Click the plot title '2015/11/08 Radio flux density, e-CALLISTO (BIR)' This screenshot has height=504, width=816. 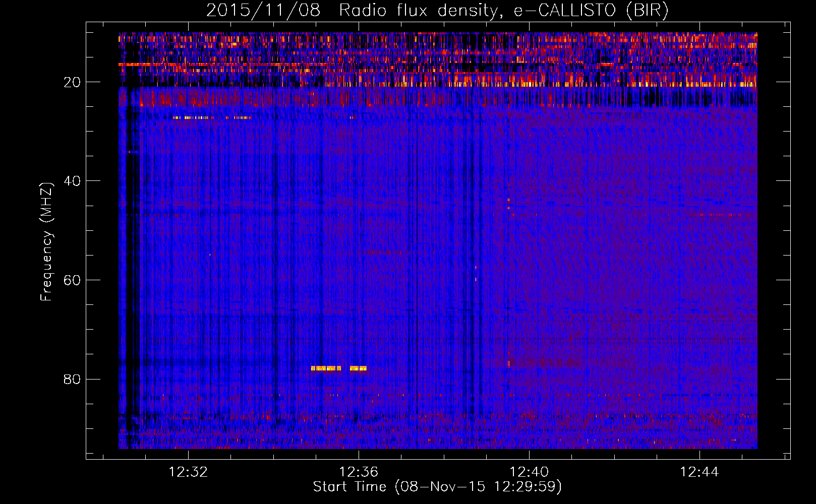pos(437,10)
